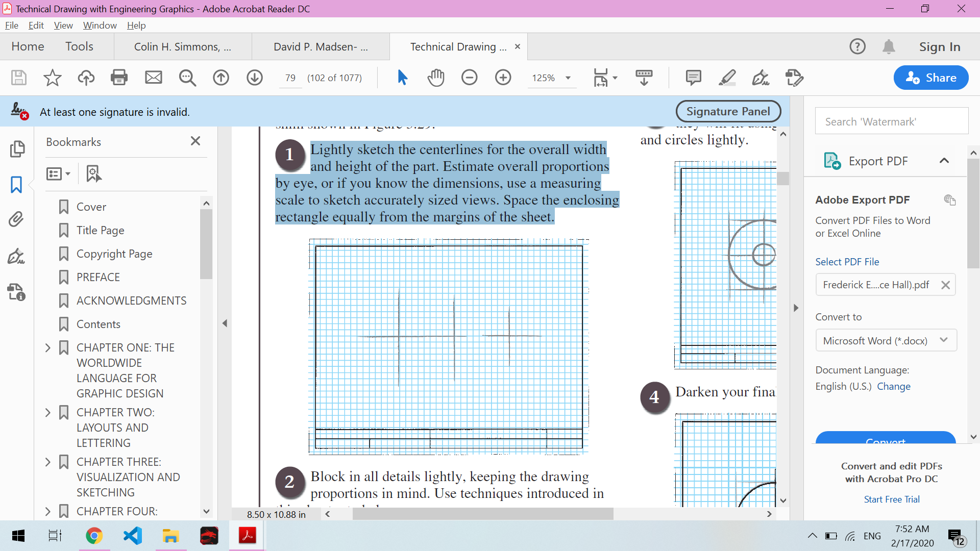The height and width of the screenshot is (551, 980).
Task: Select the Hand pan tool
Action: pos(436,78)
